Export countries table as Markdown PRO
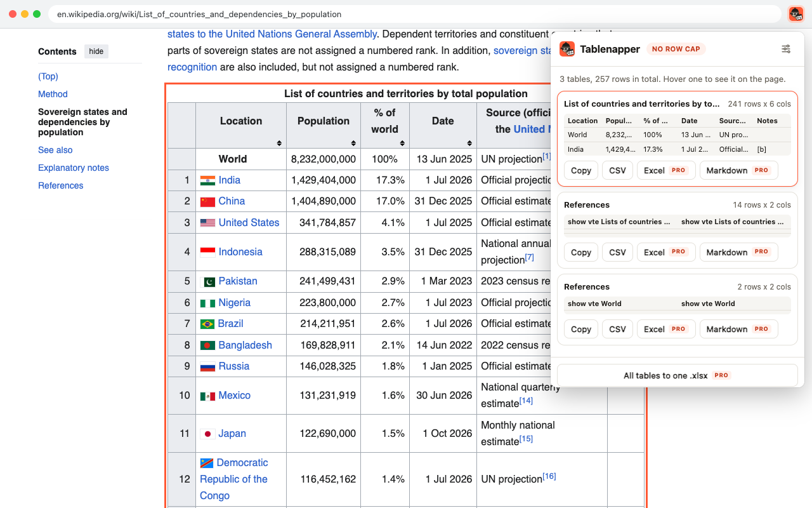 [x=738, y=170]
